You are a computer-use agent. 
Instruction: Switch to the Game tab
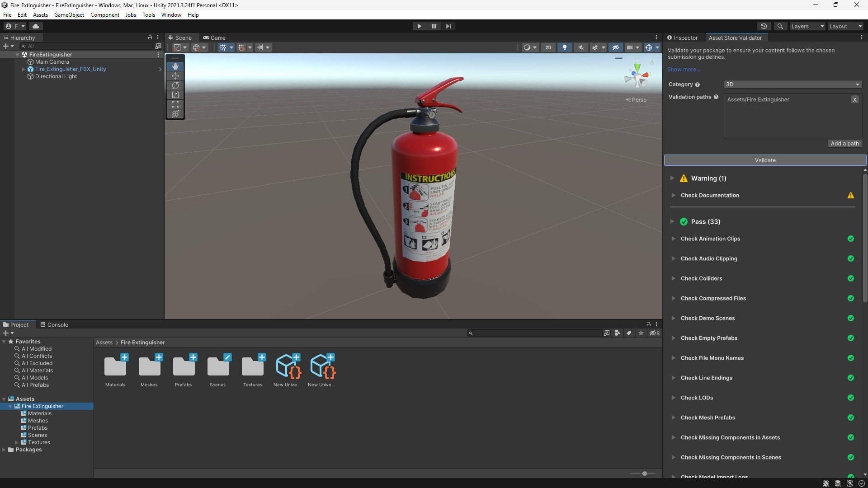click(x=214, y=38)
